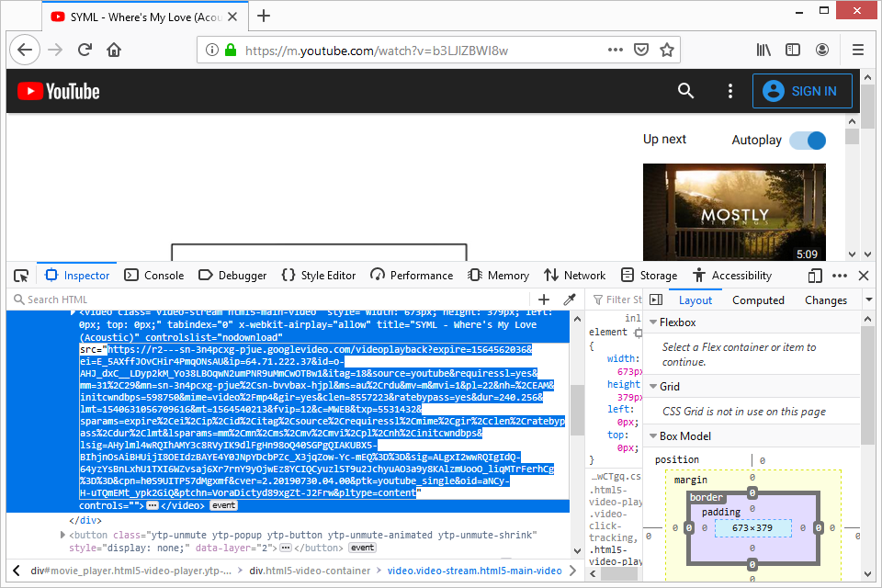Click the SIGN IN button
Screen dimensions: 882x588
802,91
